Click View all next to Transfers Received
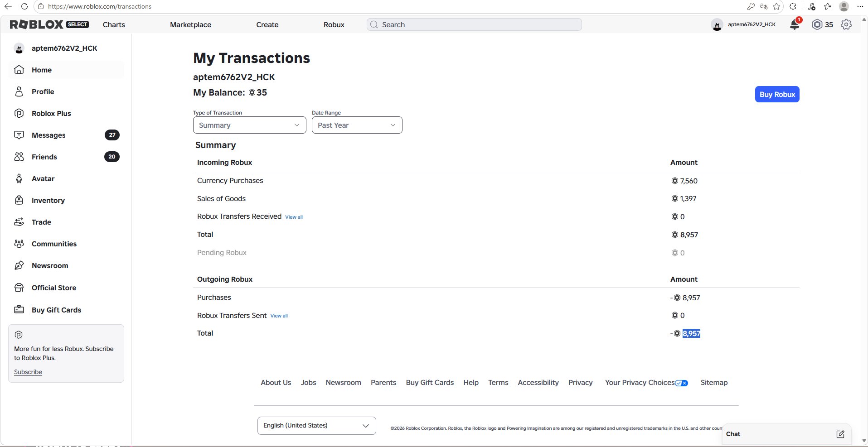868x447 pixels. coord(294,217)
